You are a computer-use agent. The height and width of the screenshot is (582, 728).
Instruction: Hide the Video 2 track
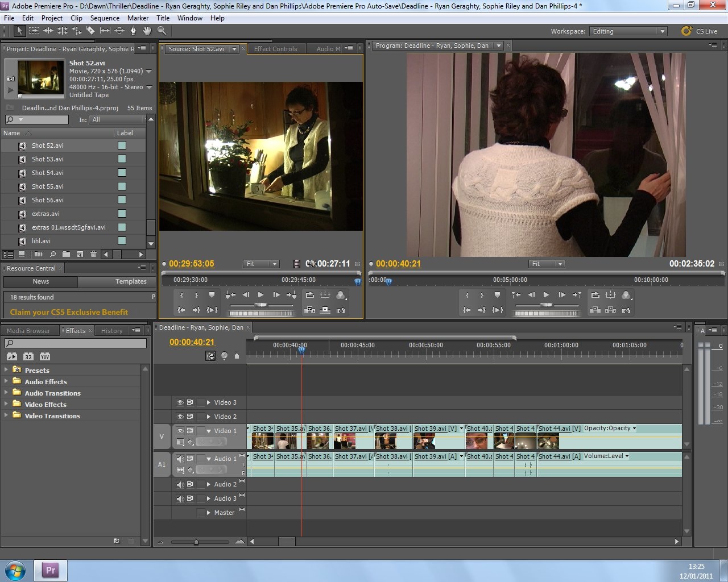pyautogui.click(x=180, y=417)
